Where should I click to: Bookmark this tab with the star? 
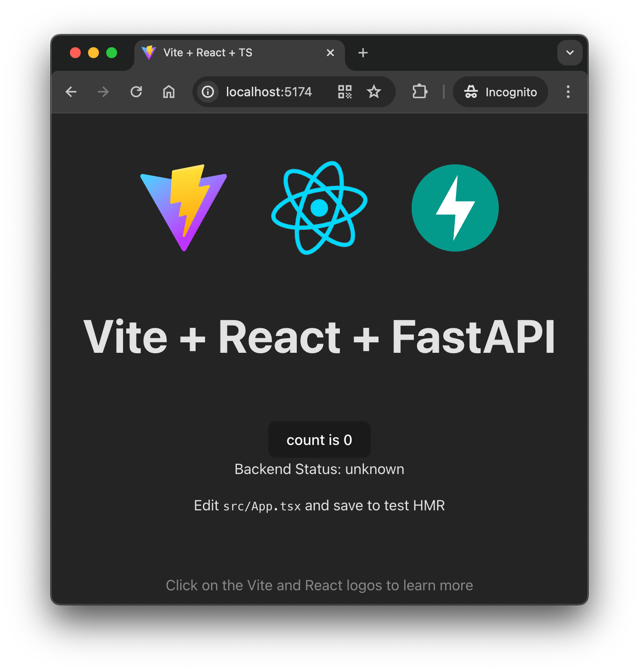click(374, 92)
